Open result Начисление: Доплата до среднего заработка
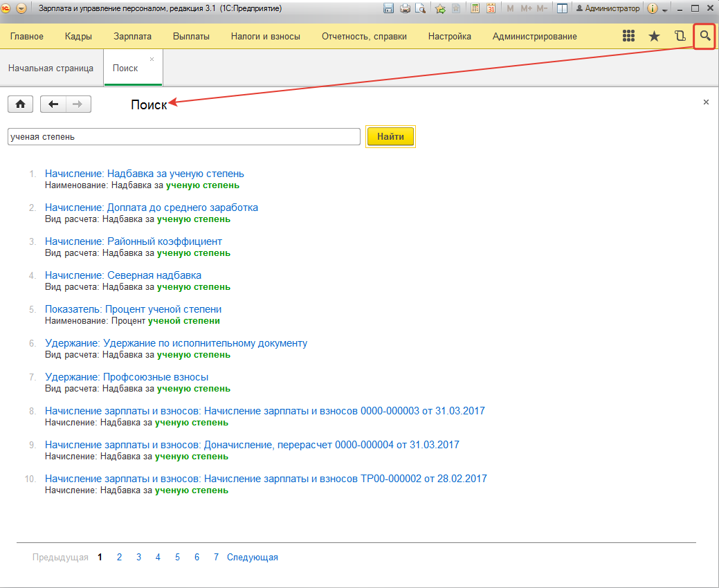The height and width of the screenshot is (588, 719). tap(152, 208)
